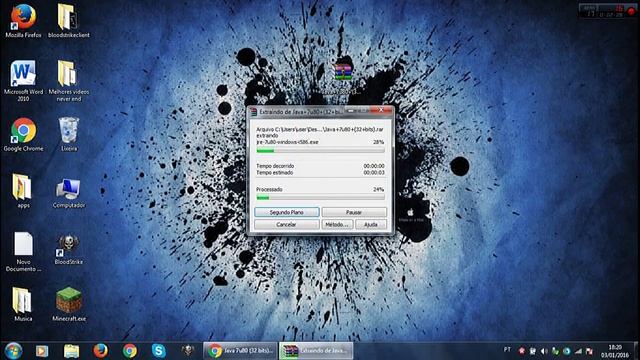Launch Microsoft Word 2010 shortcut
Viewport: 640px width, 360px height.
coord(23,80)
